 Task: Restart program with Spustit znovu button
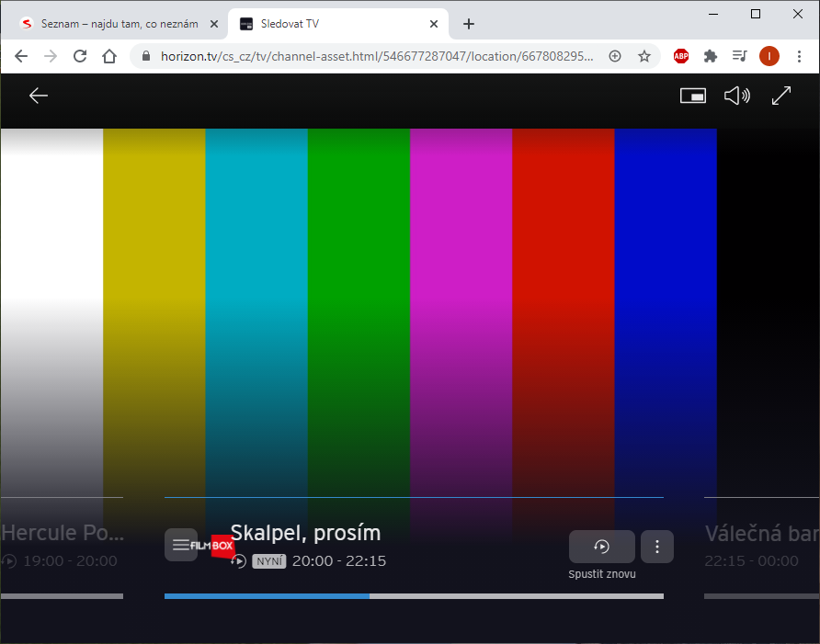[x=602, y=547]
